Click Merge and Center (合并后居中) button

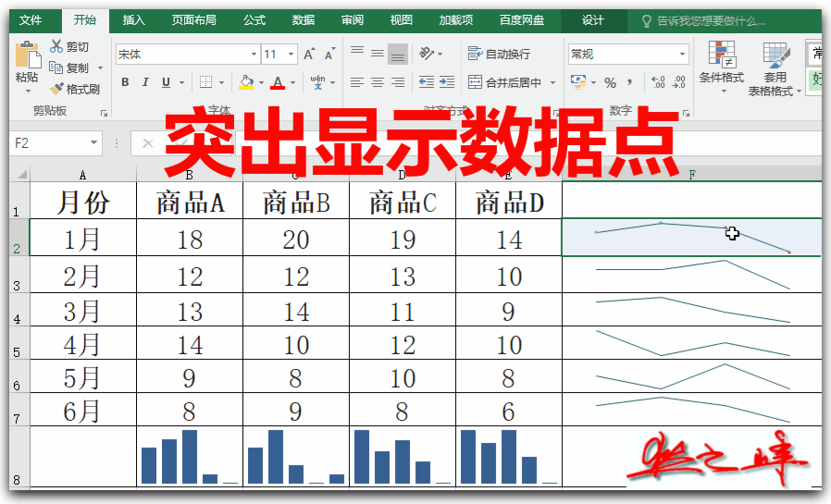pyautogui.click(x=505, y=82)
